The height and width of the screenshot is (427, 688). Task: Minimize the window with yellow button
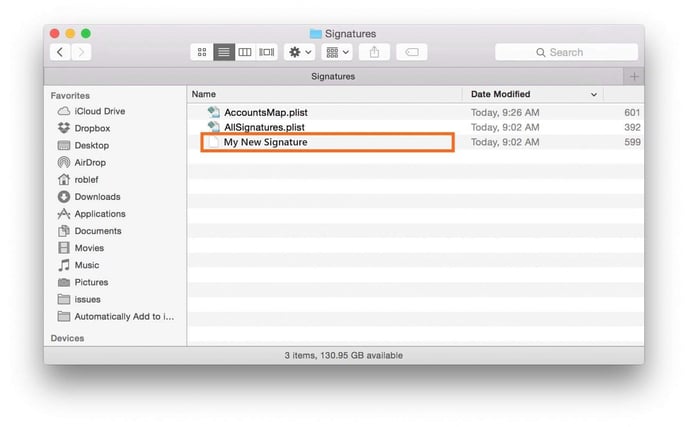(x=70, y=33)
